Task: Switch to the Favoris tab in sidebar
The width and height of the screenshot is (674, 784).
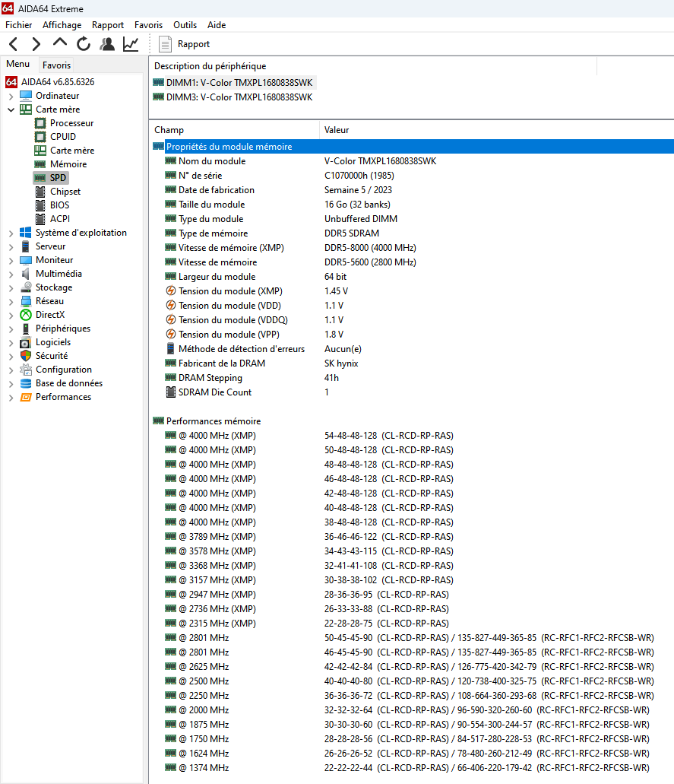Action: tap(56, 65)
